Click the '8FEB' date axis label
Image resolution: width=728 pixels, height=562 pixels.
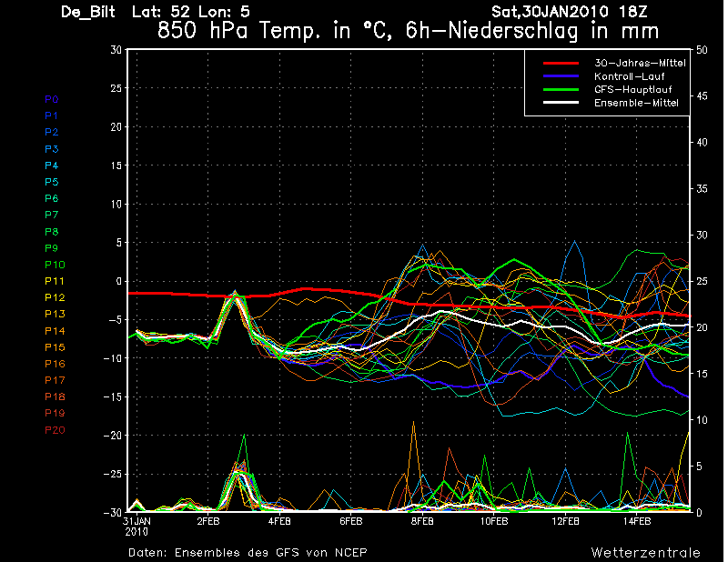pos(422,521)
